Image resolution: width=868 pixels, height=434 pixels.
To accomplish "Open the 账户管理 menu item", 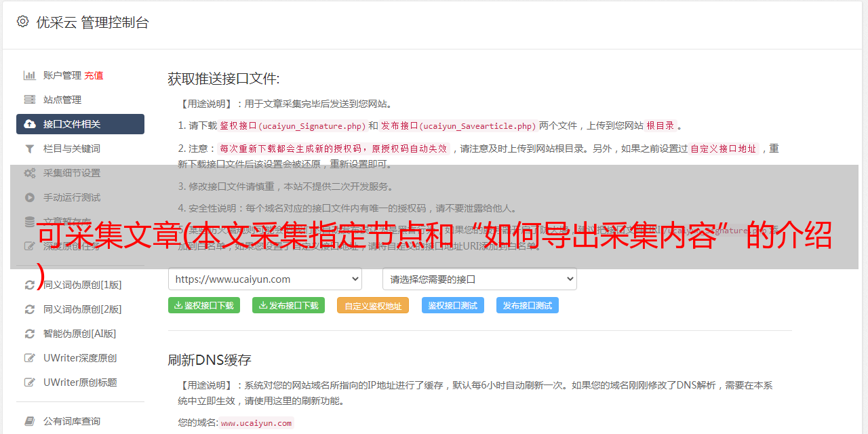I will tap(62, 75).
